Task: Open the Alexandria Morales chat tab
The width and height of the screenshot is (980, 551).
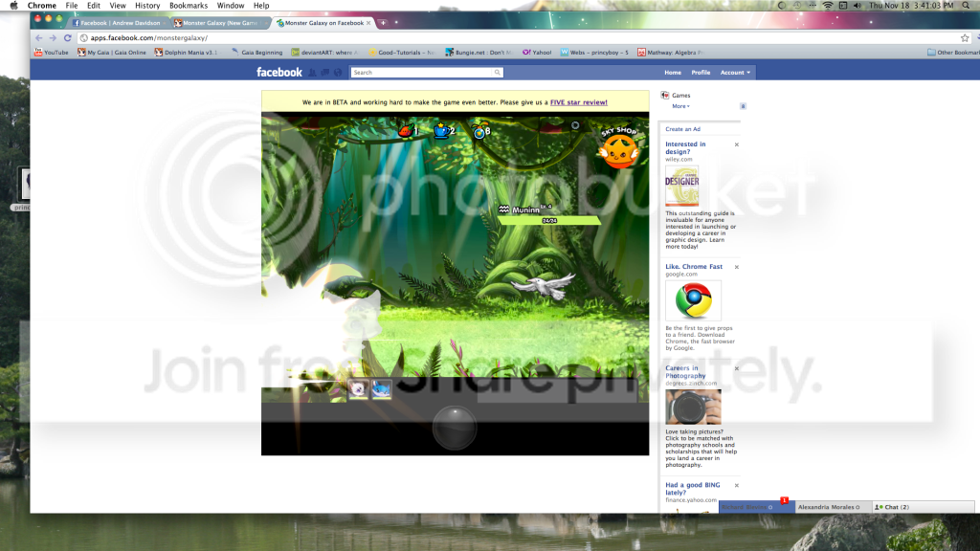Action: 834,507
